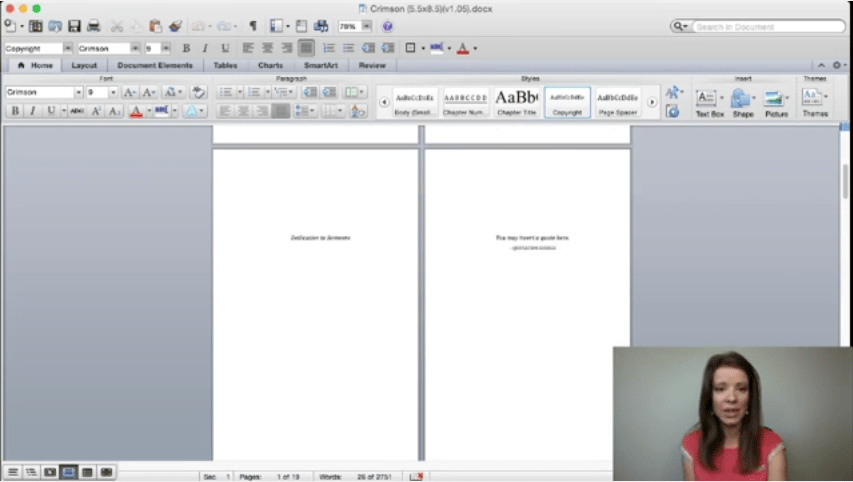Screen dimensions: 853x482
Task: Expand the Crimson font name dropdown in ribbon
Action: tap(78, 92)
